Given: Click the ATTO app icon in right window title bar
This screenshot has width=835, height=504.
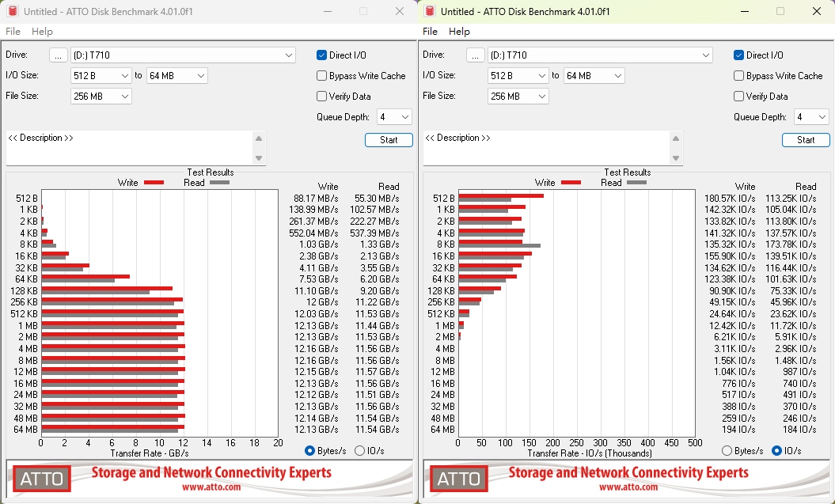Looking at the screenshot, I should click(430, 12).
